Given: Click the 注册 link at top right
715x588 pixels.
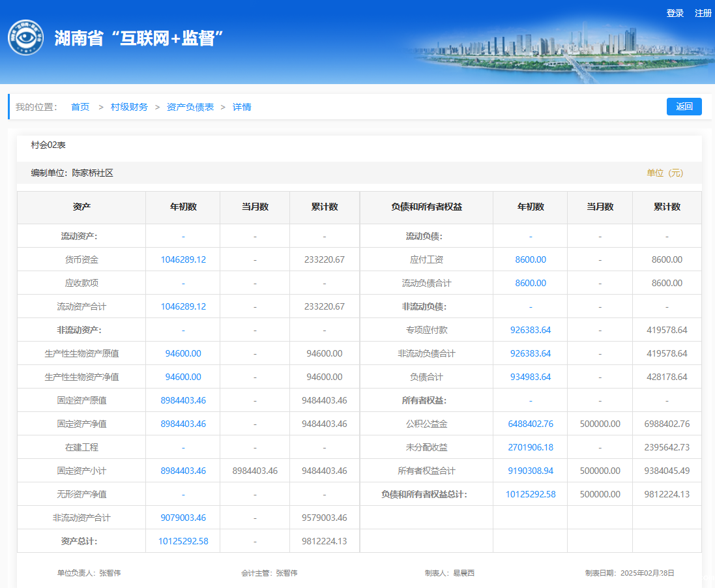Looking at the screenshot, I should click(703, 13).
